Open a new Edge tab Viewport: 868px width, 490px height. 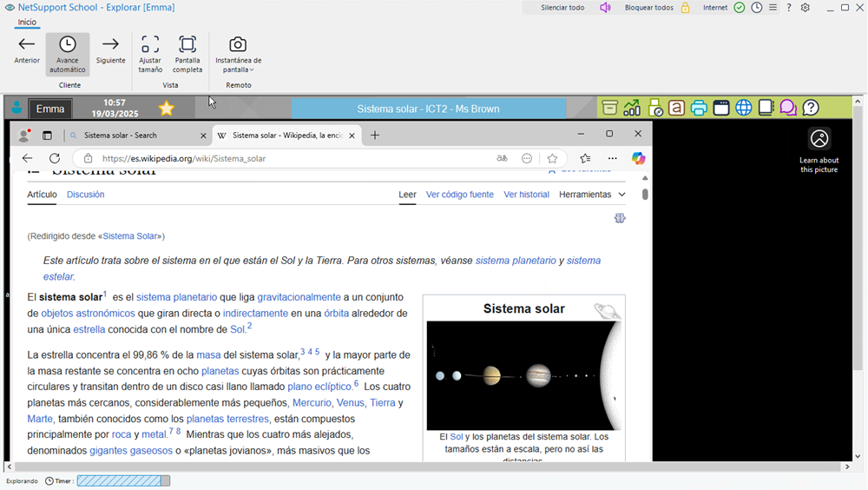click(x=375, y=136)
